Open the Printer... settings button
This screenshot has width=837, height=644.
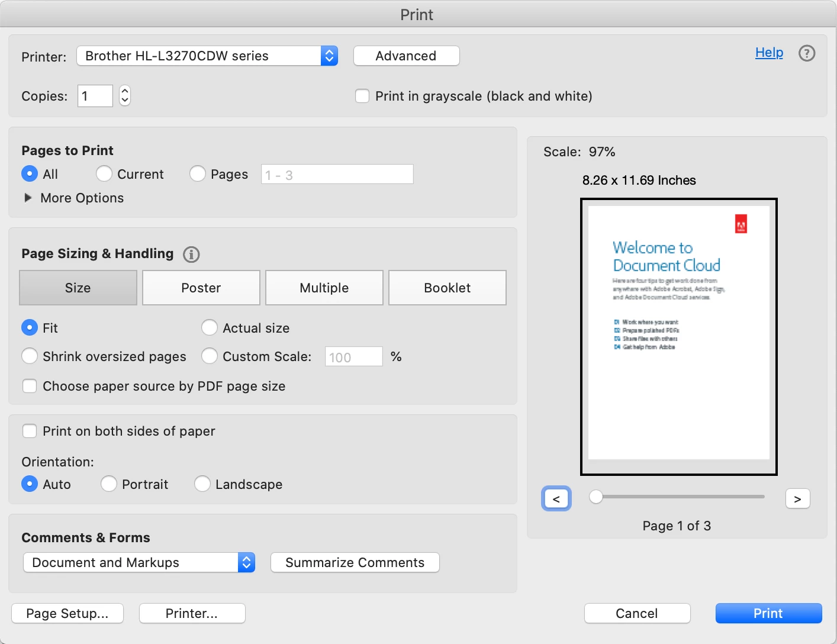[x=192, y=613]
